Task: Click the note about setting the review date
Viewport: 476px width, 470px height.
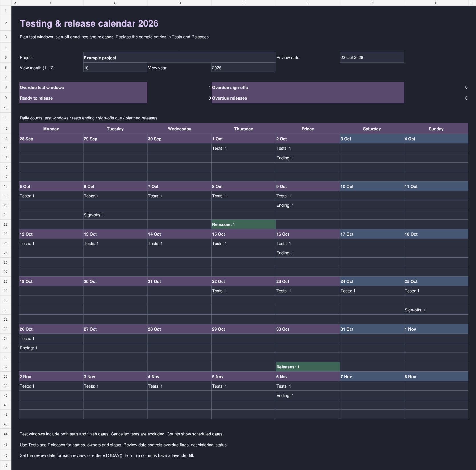Action: [107, 455]
